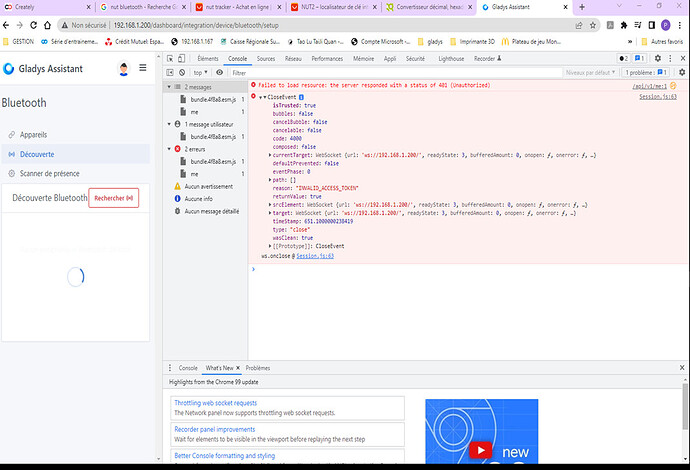690x470 pixels.
Task: Open DevTools settings gear icon
Action: tap(658, 59)
